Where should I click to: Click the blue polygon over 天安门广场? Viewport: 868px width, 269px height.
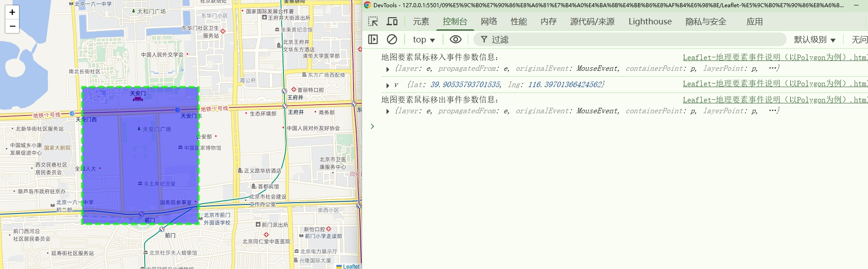pyautogui.click(x=140, y=156)
